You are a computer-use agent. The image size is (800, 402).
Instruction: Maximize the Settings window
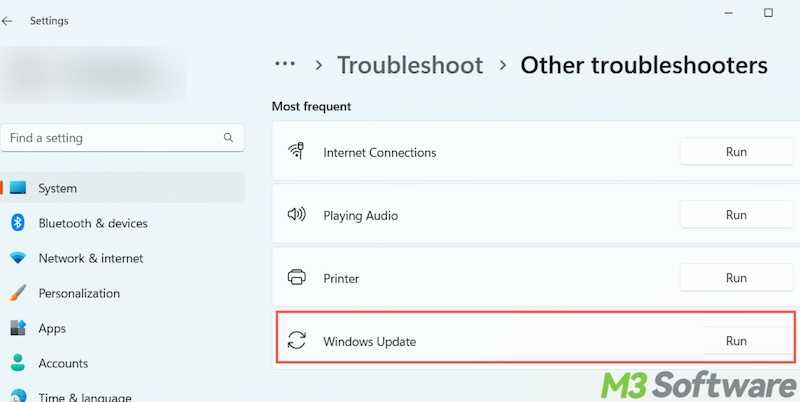(768, 13)
